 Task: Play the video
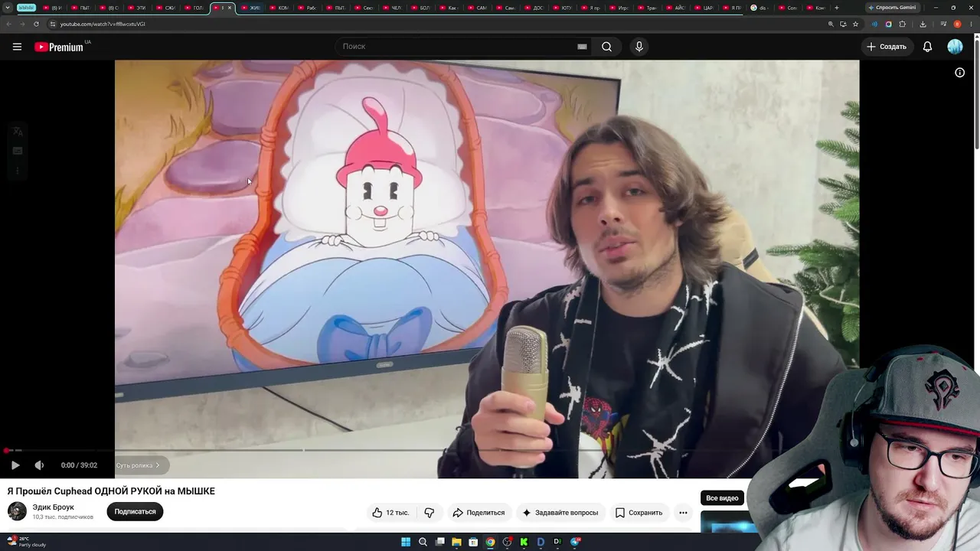pyautogui.click(x=15, y=465)
